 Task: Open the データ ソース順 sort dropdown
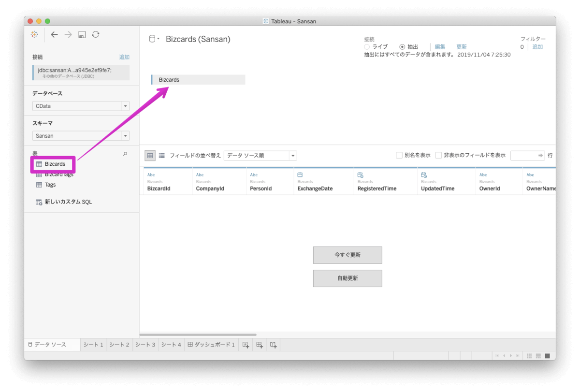(261, 156)
